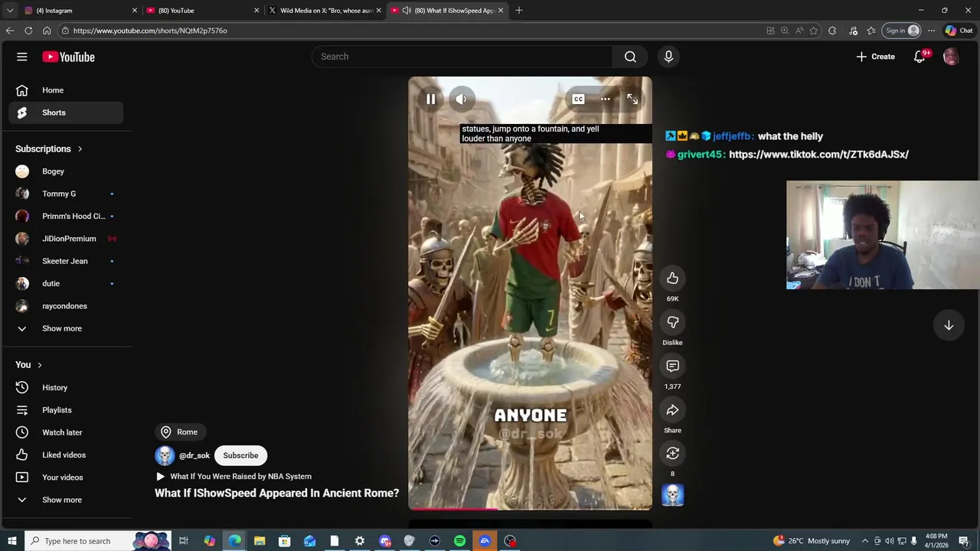The width and height of the screenshot is (980, 551).
Task: Open Skeeter Jean subscription channel
Action: (x=66, y=261)
